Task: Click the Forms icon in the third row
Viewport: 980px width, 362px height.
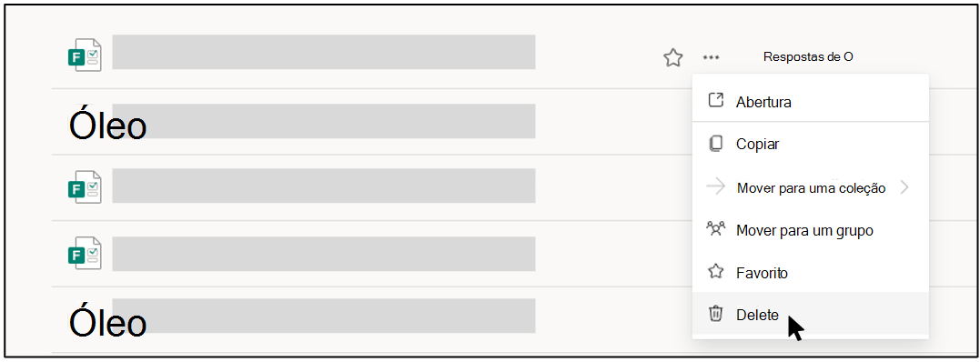Action: point(85,187)
